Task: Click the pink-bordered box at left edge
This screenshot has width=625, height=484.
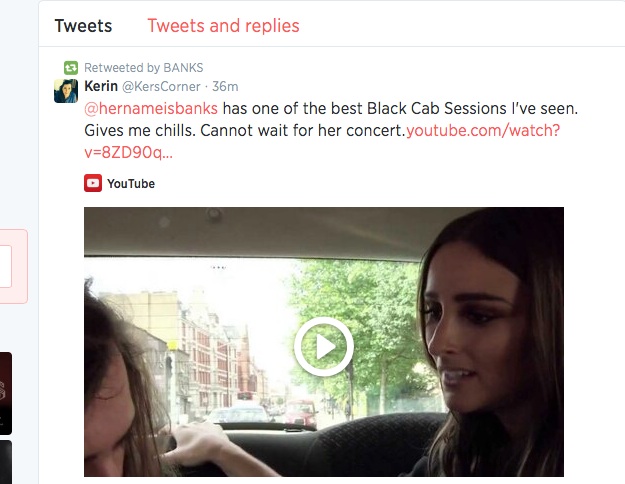Action: [x=14, y=266]
